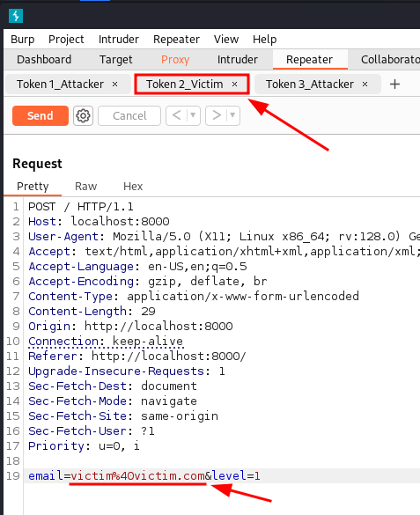Open the View menu

tap(226, 40)
